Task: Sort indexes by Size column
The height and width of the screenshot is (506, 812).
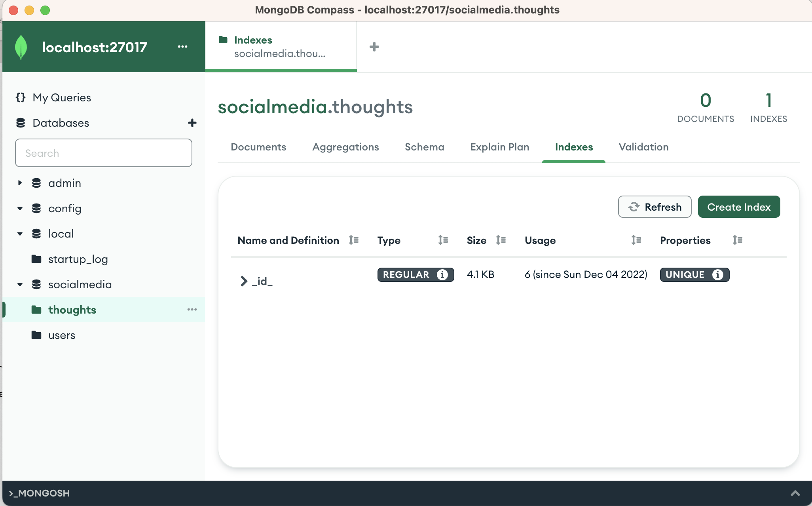Action: pyautogui.click(x=501, y=240)
